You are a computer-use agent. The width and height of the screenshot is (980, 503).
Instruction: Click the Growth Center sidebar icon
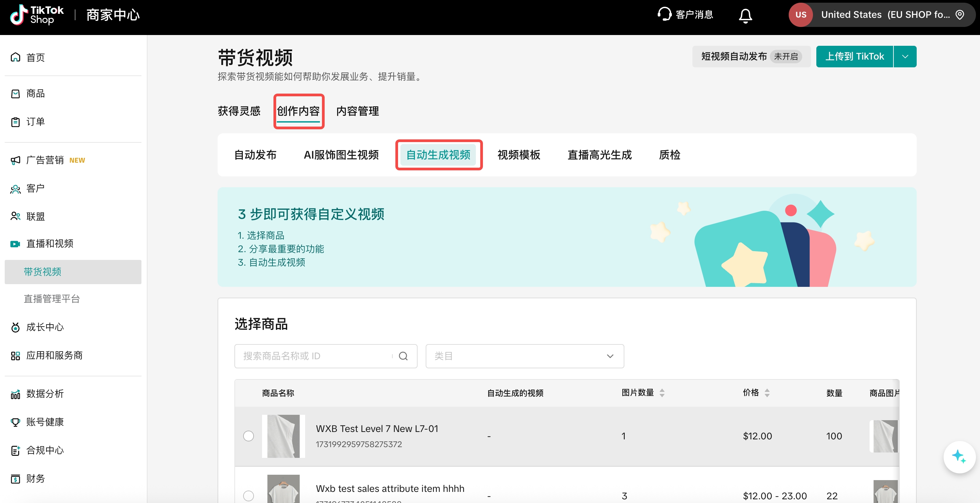coord(15,327)
